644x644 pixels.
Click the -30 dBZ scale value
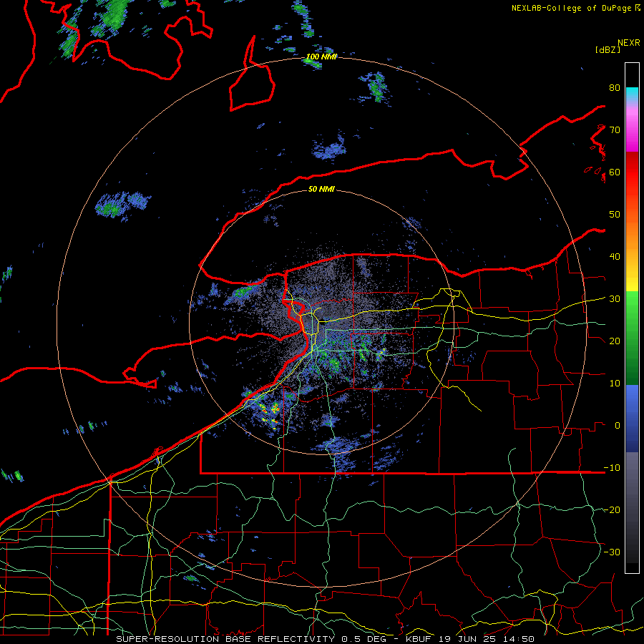click(x=612, y=552)
